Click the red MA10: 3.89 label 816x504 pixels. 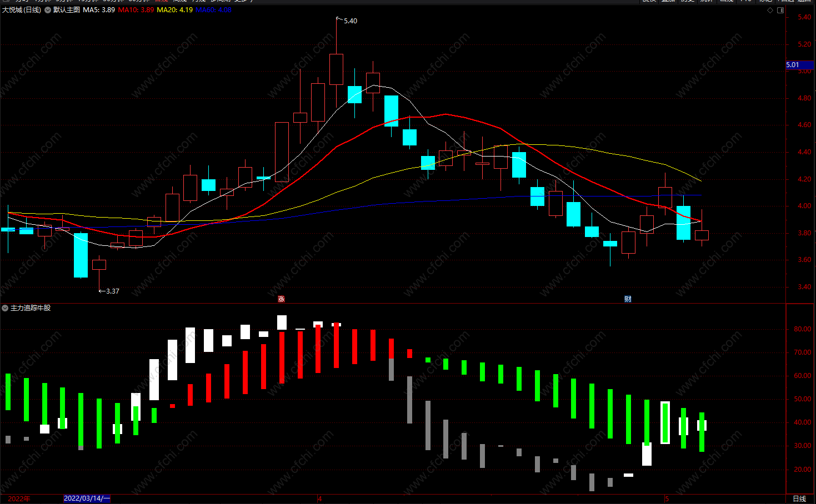point(136,10)
